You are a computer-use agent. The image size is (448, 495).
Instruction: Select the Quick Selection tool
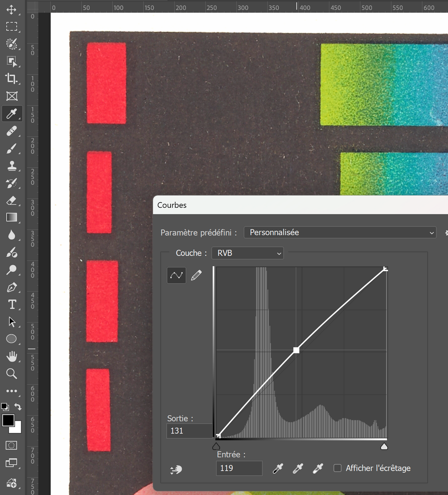click(x=12, y=44)
